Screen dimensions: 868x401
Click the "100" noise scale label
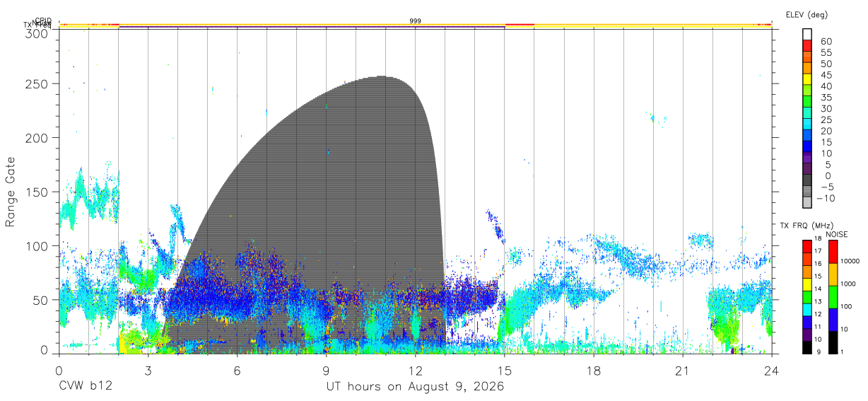pos(847,306)
